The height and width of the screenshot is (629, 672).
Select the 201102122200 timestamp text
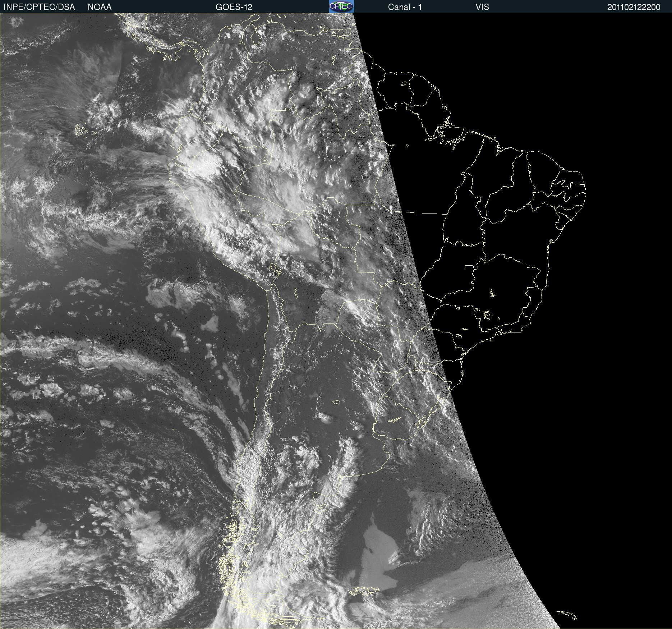coord(634,7)
